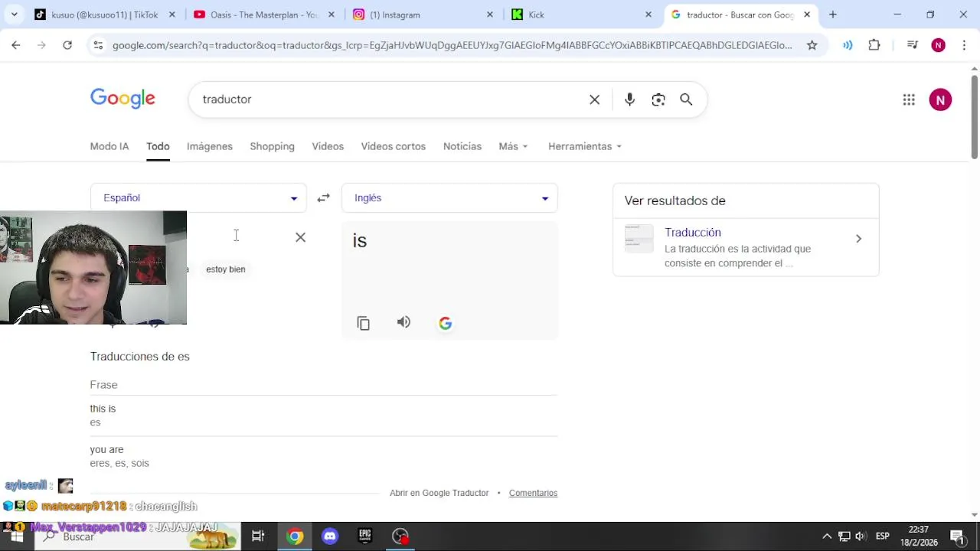
Task: Open Task View in taskbar
Action: pos(258,536)
